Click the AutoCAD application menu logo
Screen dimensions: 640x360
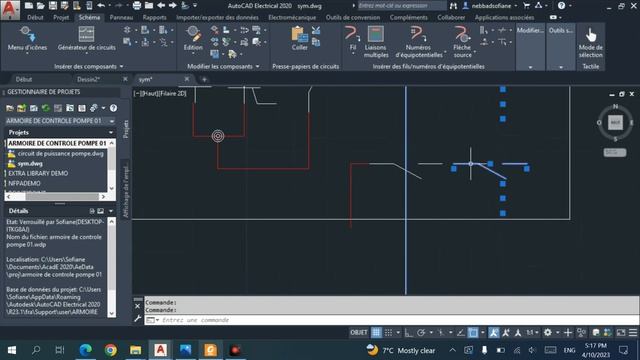[10, 10]
